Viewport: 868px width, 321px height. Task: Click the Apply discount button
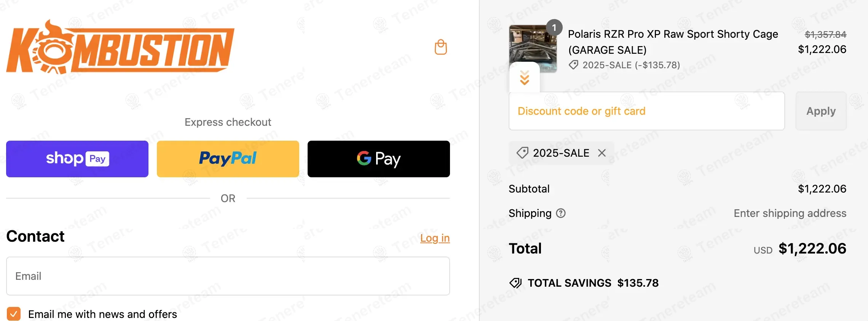click(821, 111)
